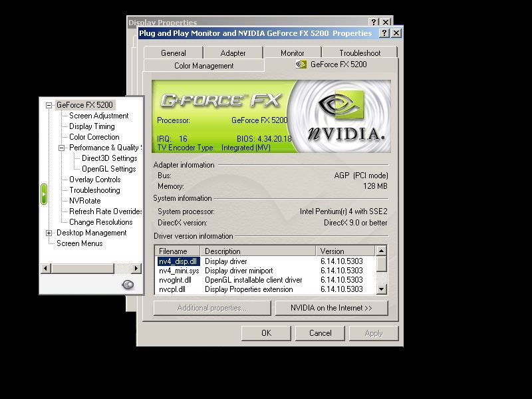Screen dimensions: 532x399
Task: Click the OK button
Action: 266,333
